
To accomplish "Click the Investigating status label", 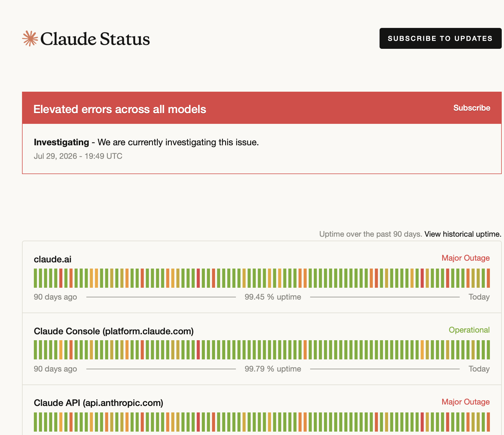I will [x=61, y=142].
